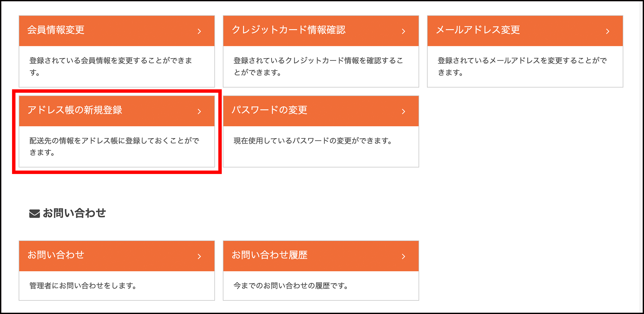Click the chevron arrow on お問い合わせ履歴
Viewport: 644px width, 314px height.
(x=404, y=257)
